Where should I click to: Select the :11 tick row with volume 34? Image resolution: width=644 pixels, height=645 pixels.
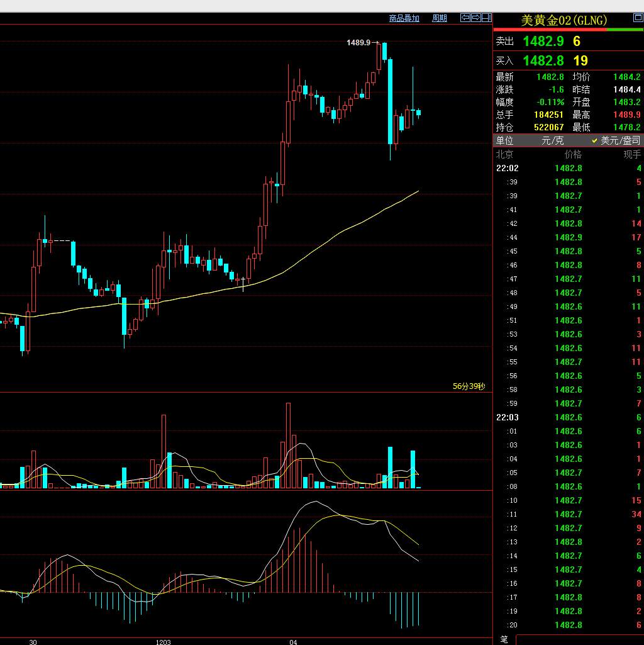tap(569, 514)
